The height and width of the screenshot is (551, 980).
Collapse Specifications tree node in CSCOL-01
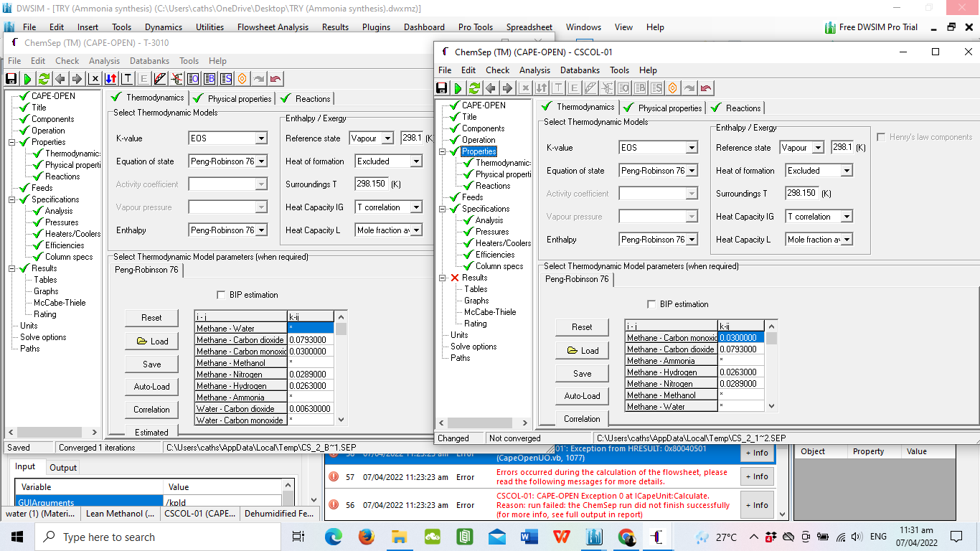pyautogui.click(x=444, y=209)
